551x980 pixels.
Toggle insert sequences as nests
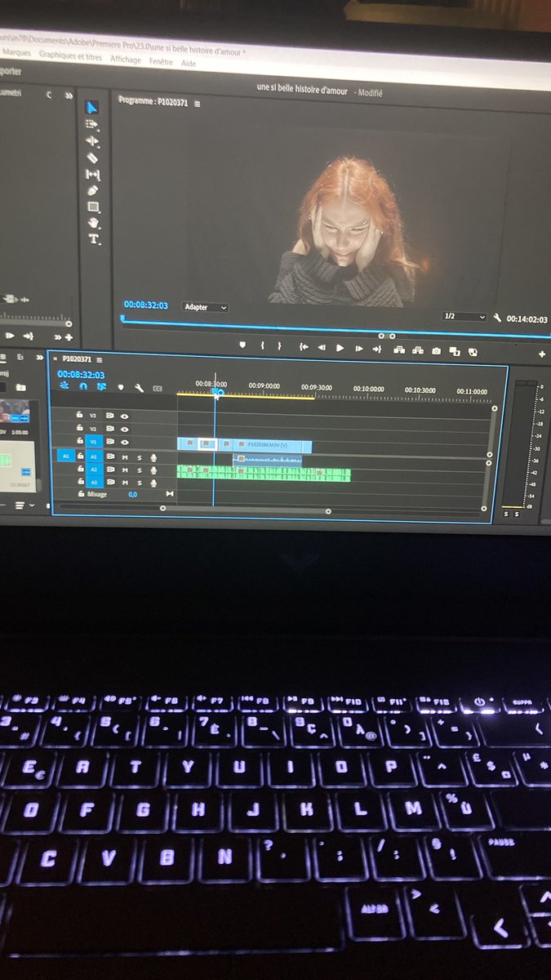pyautogui.click(x=64, y=385)
